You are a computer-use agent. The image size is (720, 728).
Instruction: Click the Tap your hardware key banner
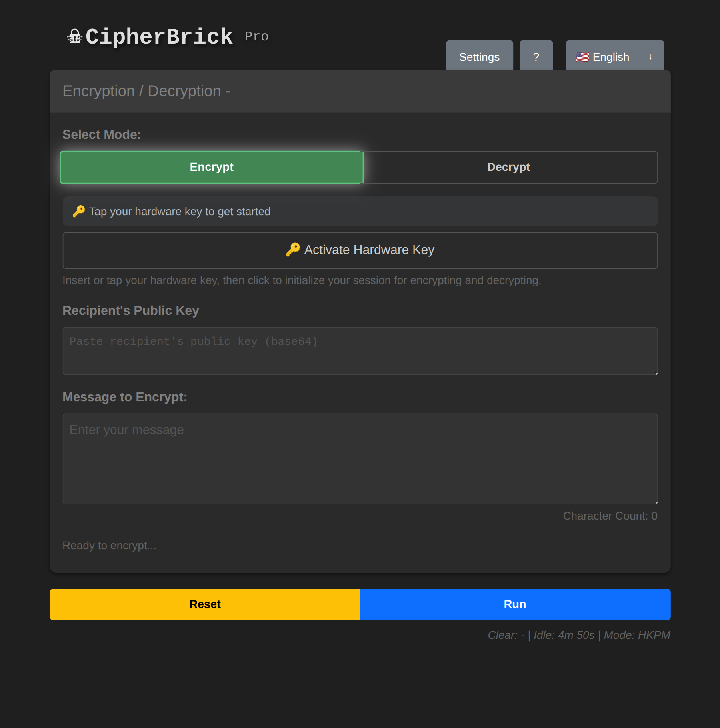point(360,211)
